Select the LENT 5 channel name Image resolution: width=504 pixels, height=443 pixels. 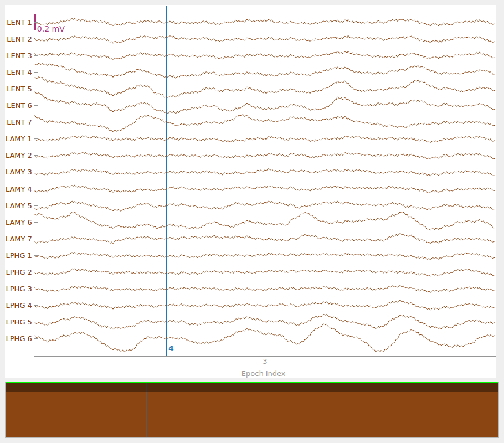(x=19, y=89)
